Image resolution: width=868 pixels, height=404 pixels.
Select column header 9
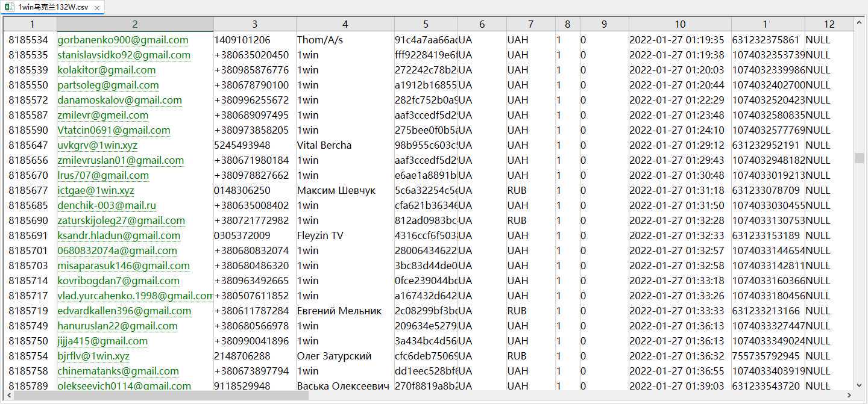click(605, 24)
